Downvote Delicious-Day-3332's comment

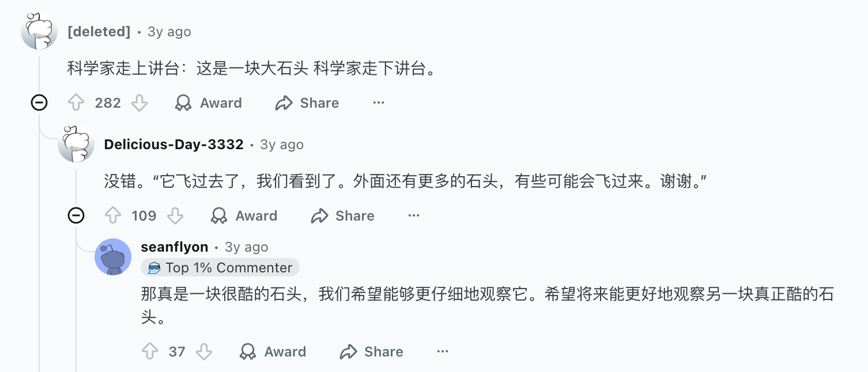click(x=175, y=216)
